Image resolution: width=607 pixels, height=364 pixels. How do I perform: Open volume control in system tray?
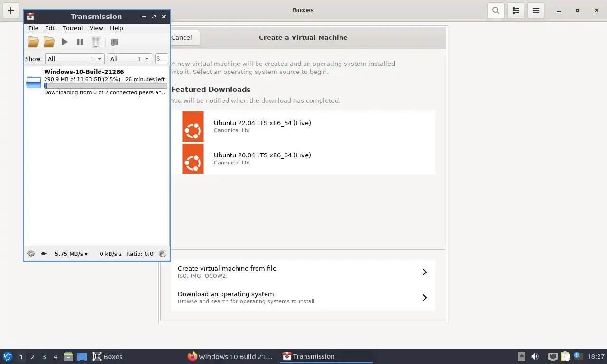click(x=535, y=356)
